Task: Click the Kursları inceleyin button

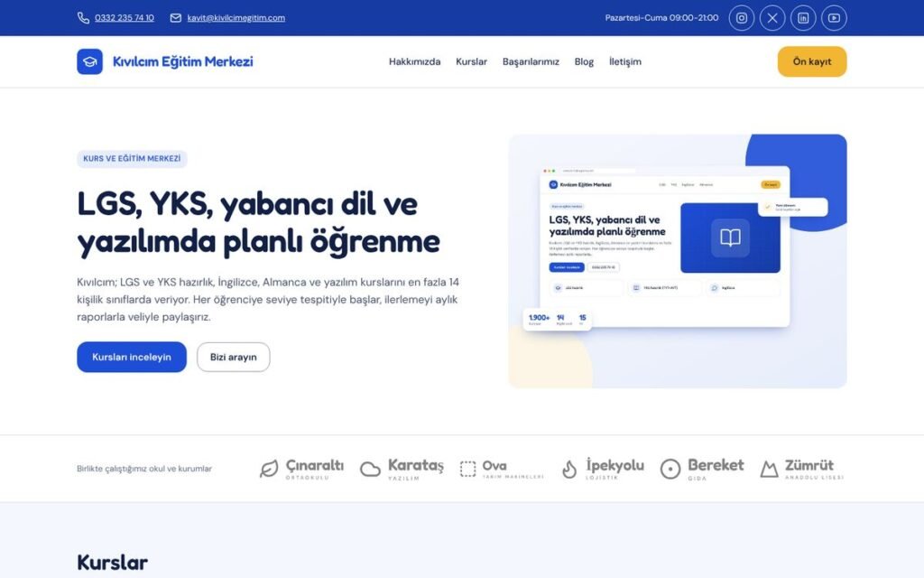Action: (x=132, y=357)
